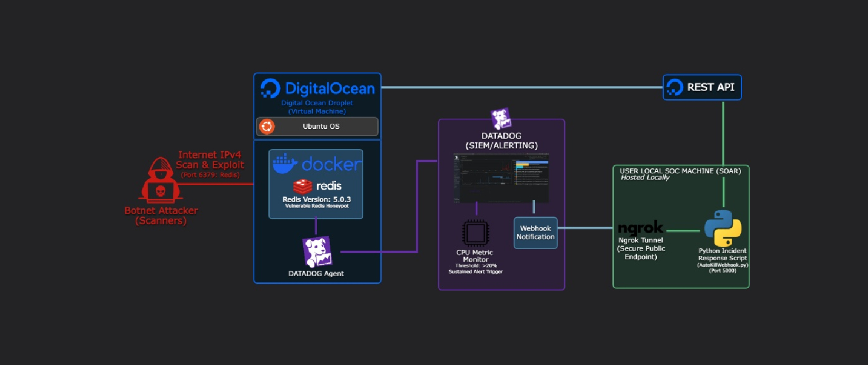The image size is (868, 365).
Task: Click the Python logo icon
Action: click(723, 228)
